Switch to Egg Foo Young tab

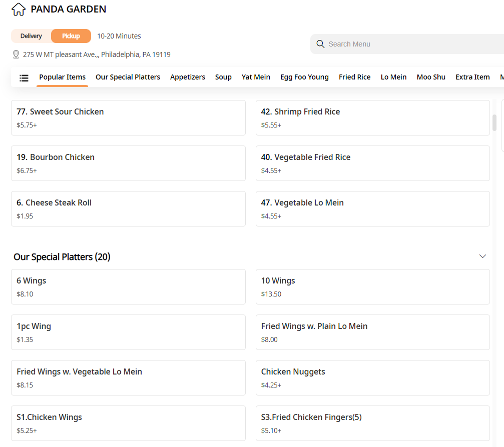pyautogui.click(x=304, y=77)
